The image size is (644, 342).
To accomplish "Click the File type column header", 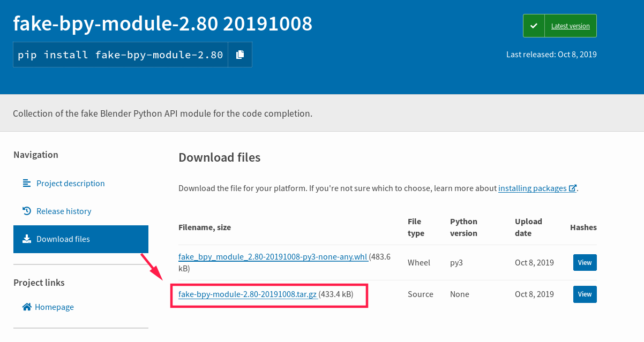I will tap(416, 227).
